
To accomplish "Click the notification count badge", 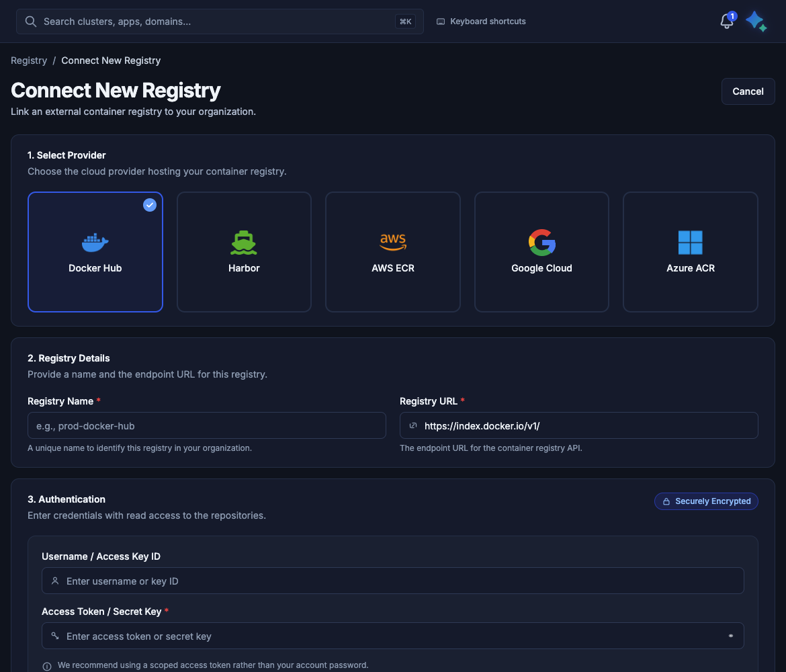I will (x=732, y=17).
